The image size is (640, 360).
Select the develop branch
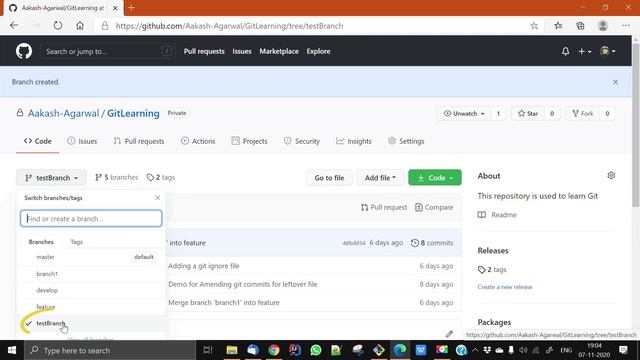point(91,290)
